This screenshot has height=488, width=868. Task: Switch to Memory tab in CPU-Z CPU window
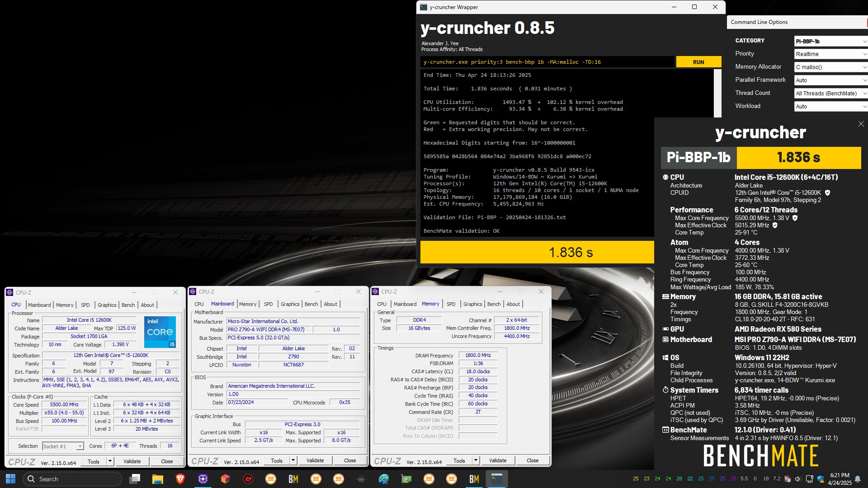(65, 305)
